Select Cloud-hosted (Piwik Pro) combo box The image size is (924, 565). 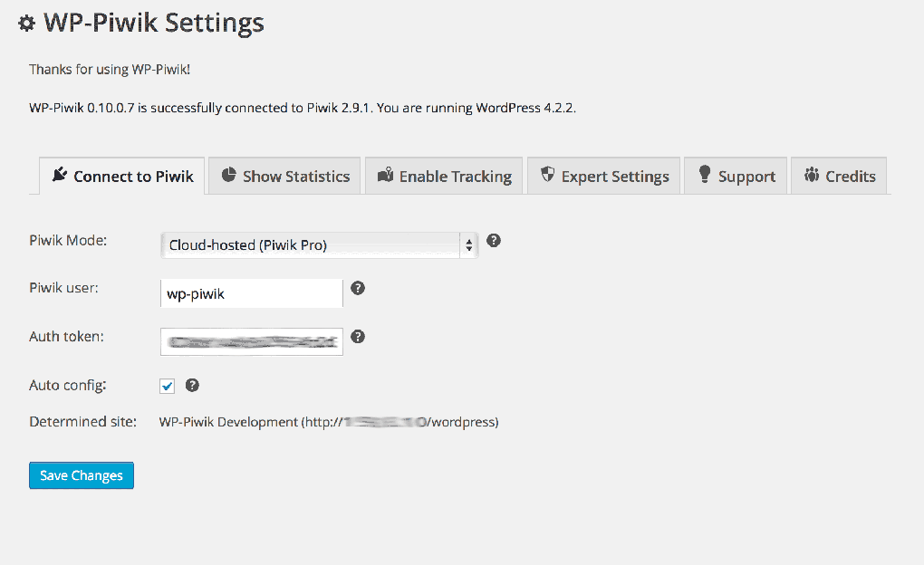point(317,244)
